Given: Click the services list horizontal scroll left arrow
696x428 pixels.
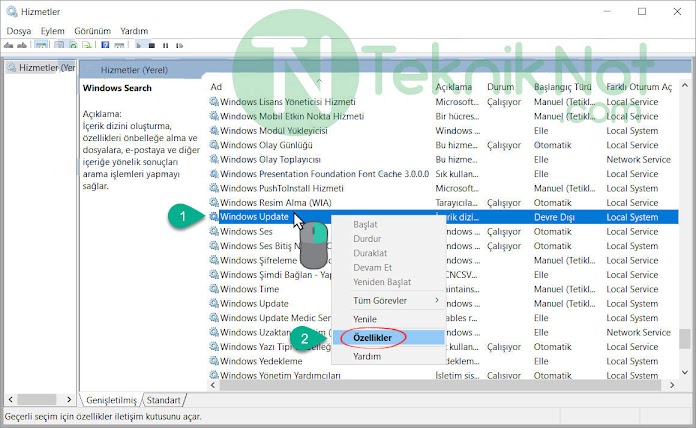Looking at the screenshot, I should pyautogui.click(x=213, y=385).
